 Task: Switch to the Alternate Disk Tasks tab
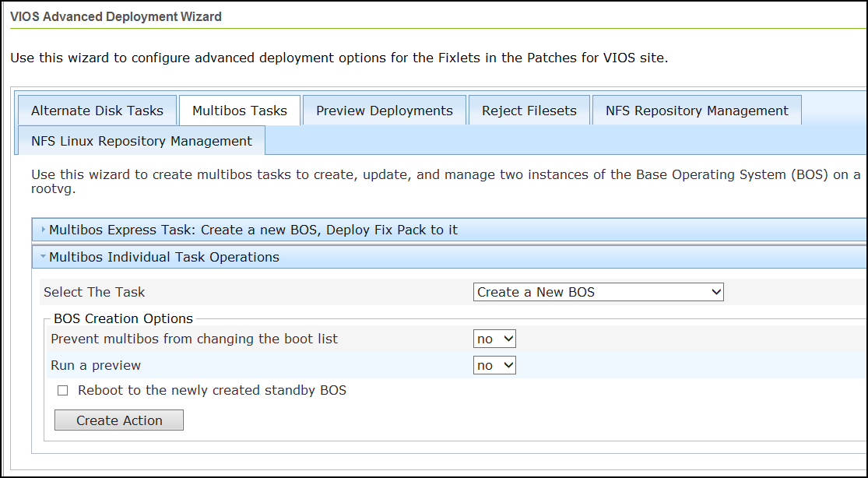[x=97, y=110]
